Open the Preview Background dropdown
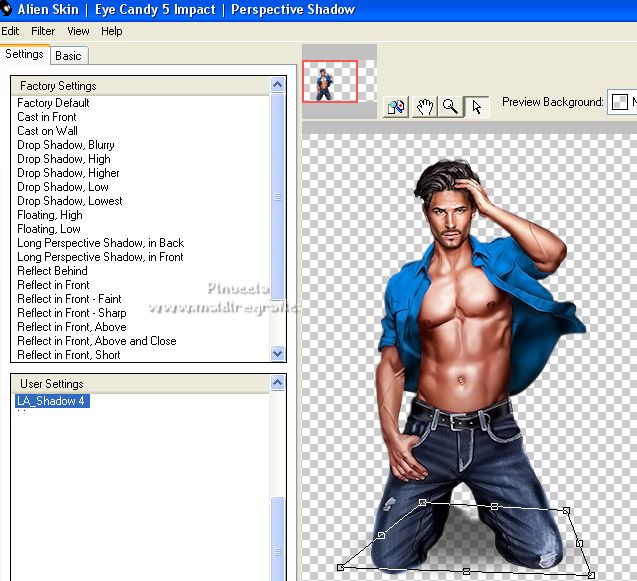The image size is (637, 581). 622,102
